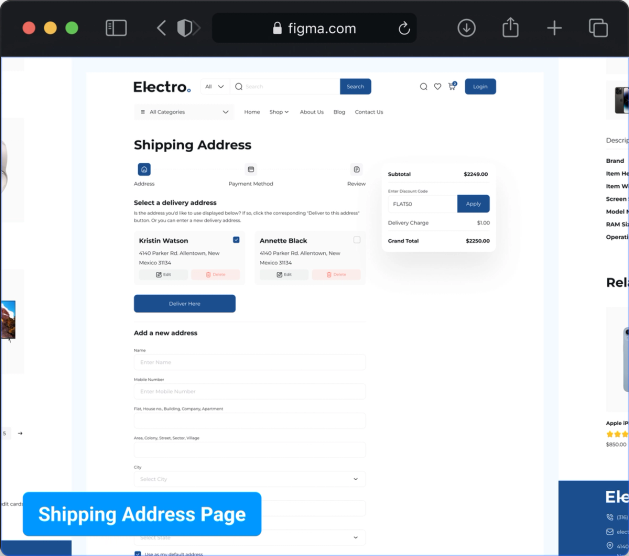Image resolution: width=629 pixels, height=556 pixels.
Task: Delete Annette Black's address
Action: click(x=336, y=274)
